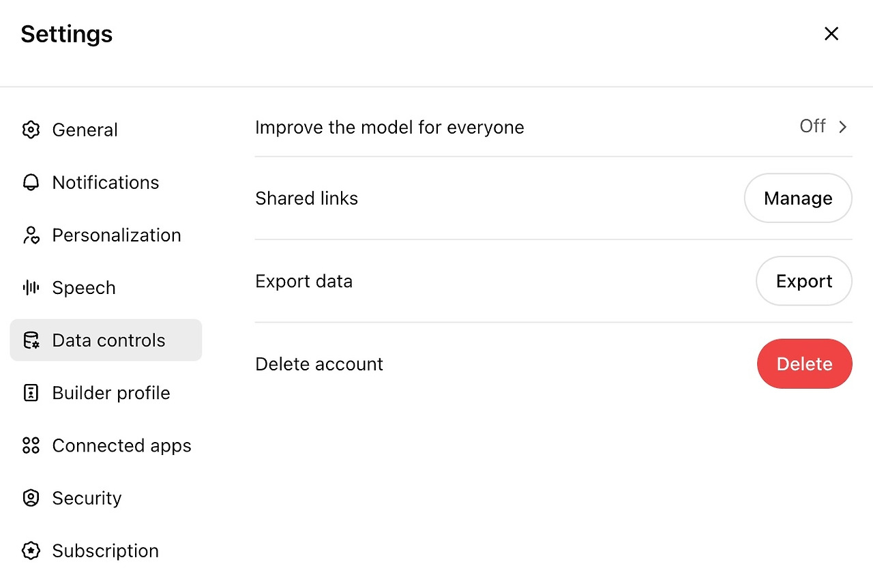Open the Off setting for model improvement

(x=812, y=126)
